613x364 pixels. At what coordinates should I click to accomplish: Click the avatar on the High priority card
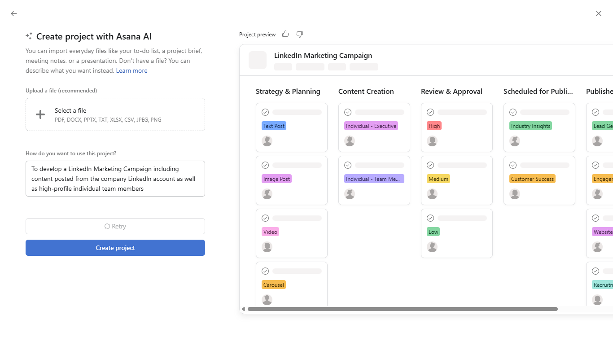coord(432,140)
